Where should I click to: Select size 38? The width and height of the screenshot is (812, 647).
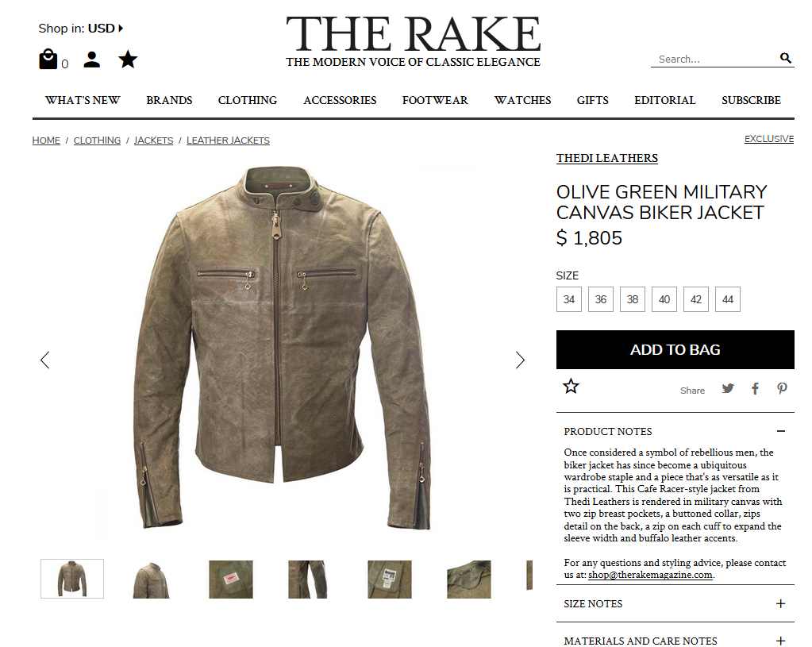pyautogui.click(x=633, y=299)
